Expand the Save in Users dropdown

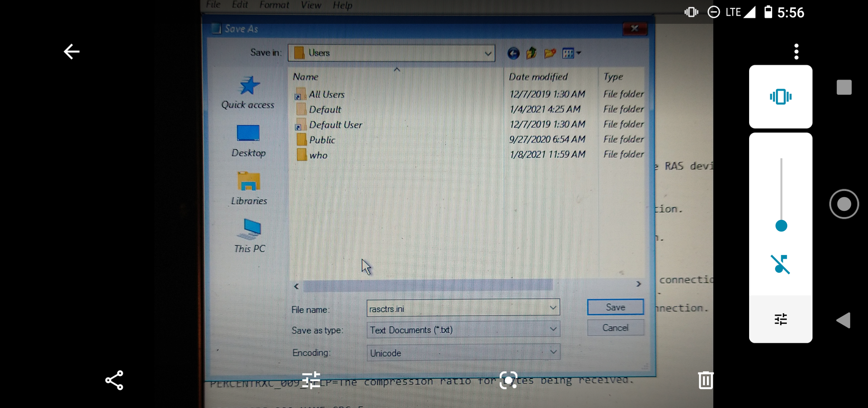(x=488, y=53)
